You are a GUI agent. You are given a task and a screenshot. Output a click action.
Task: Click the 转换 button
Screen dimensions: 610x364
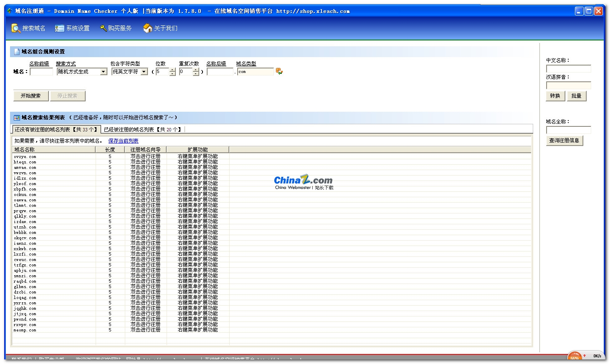coord(555,96)
